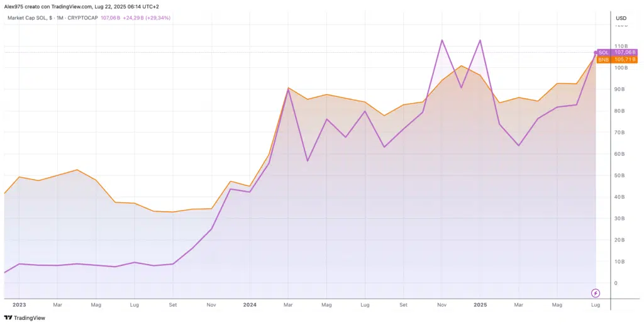
Task: Click the 2025 label on time axis
Action: pos(480,305)
